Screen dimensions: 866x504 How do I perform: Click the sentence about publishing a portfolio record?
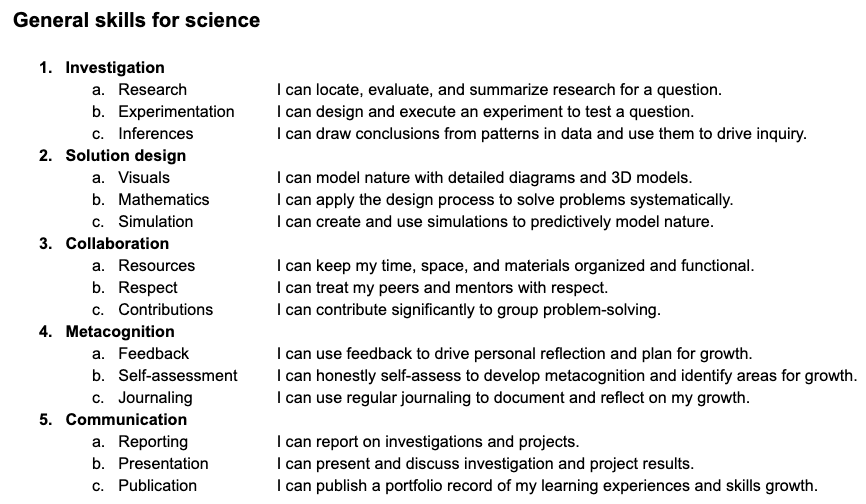547,486
